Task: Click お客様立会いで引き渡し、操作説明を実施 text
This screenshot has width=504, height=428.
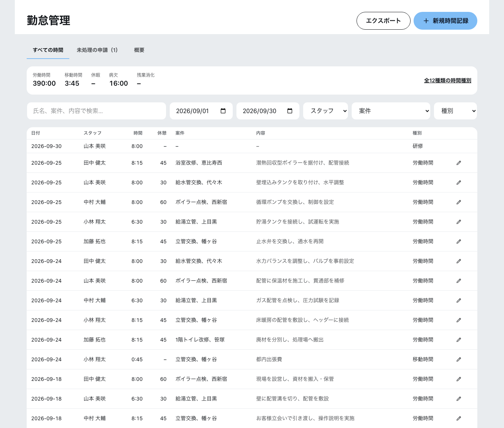Action: [x=305, y=418]
